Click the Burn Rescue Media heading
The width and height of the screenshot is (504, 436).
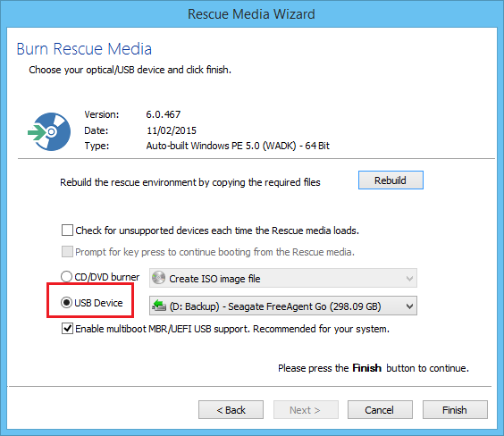[84, 49]
